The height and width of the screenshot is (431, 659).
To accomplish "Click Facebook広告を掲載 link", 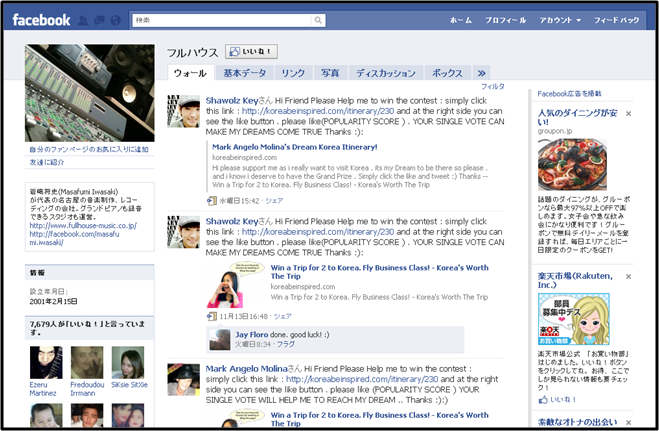I will 569,94.
